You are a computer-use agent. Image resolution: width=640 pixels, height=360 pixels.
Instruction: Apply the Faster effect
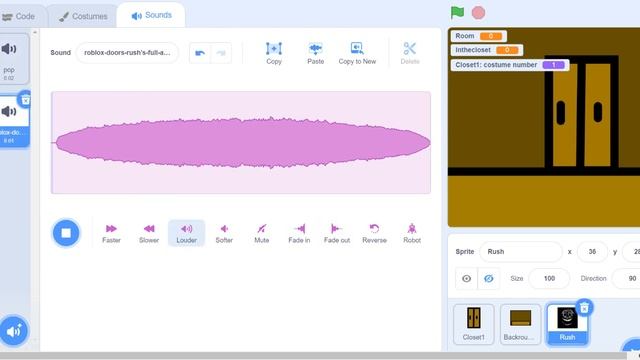(x=111, y=233)
